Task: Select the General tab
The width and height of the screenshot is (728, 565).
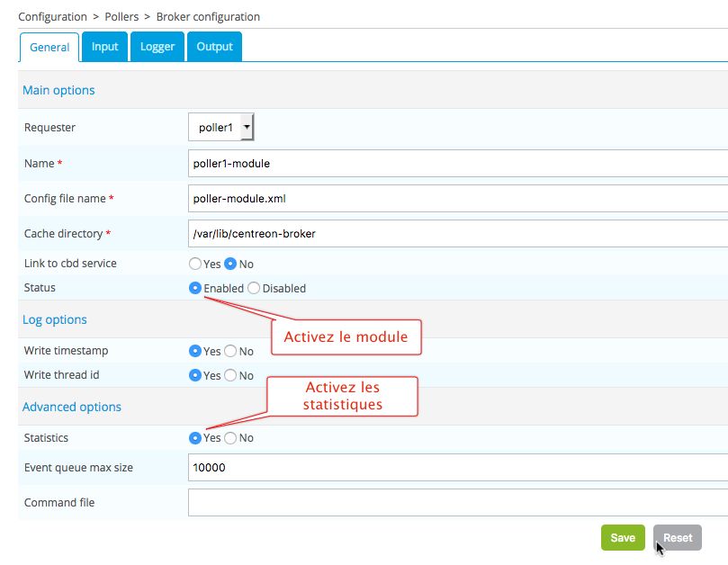Action: tap(49, 48)
